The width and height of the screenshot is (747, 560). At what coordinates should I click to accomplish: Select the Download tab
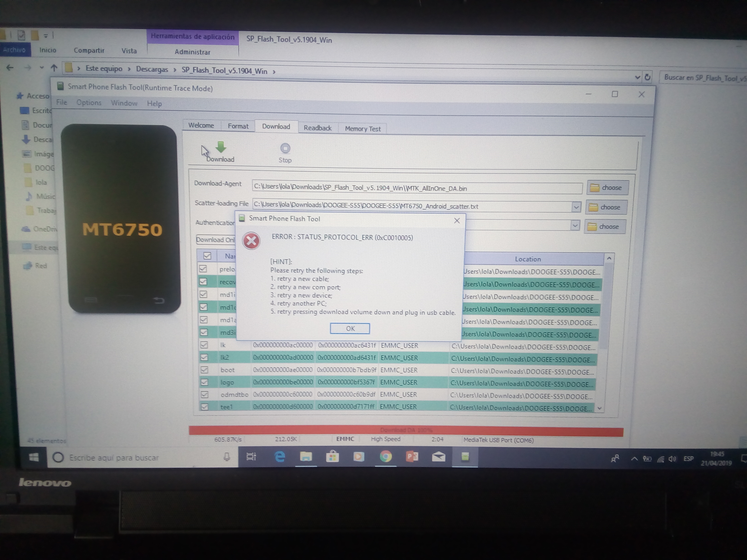tap(276, 127)
